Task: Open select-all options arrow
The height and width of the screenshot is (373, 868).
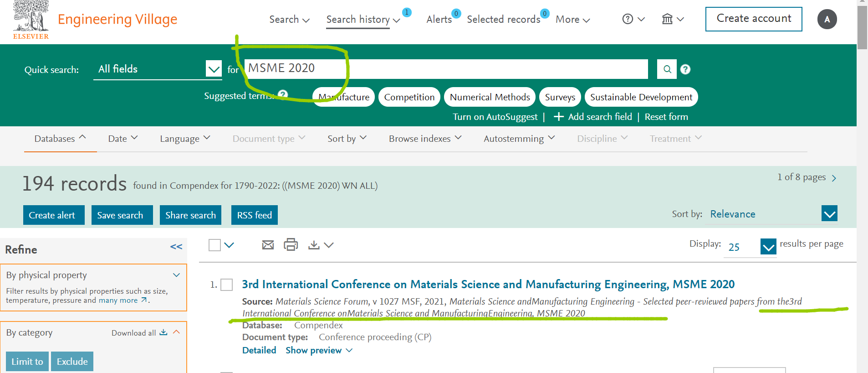Action: click(x=229, y=245)
